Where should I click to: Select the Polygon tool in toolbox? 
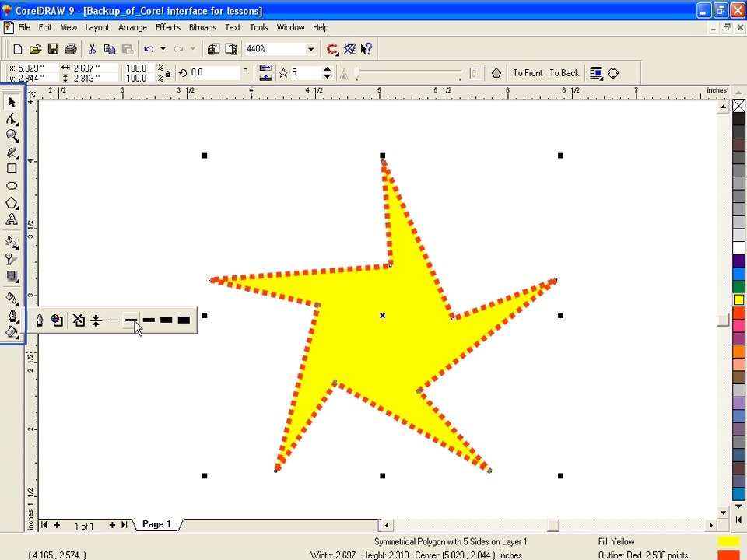click(x=12, y=203)
